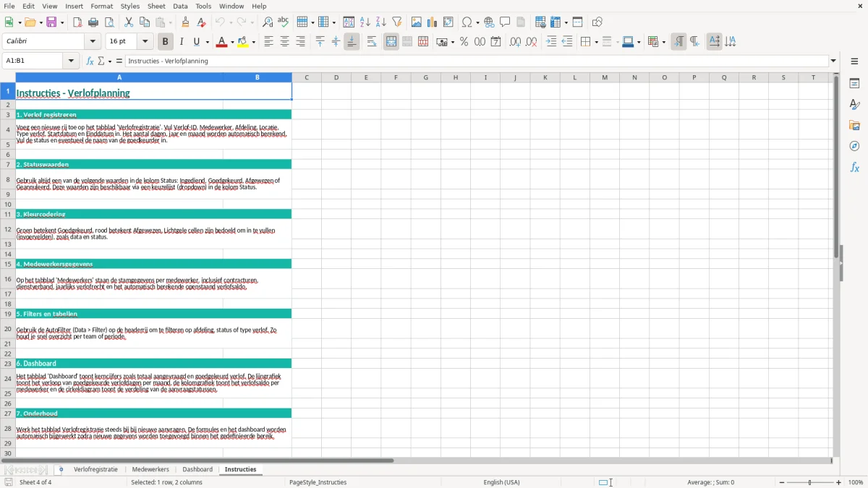Screen dimensions: 868x488
Task: Open the Borders dropdown arrow
Action: (x=595, y=42)
